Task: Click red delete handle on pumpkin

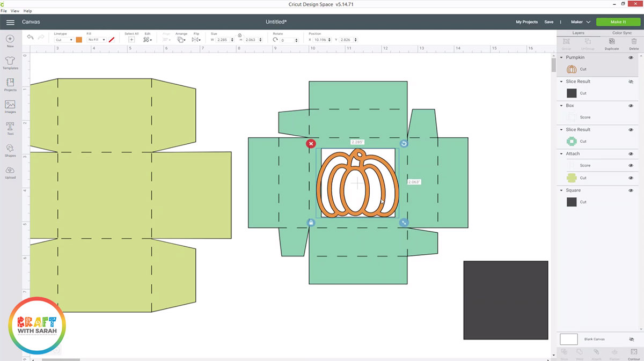Action: point(311,144)
